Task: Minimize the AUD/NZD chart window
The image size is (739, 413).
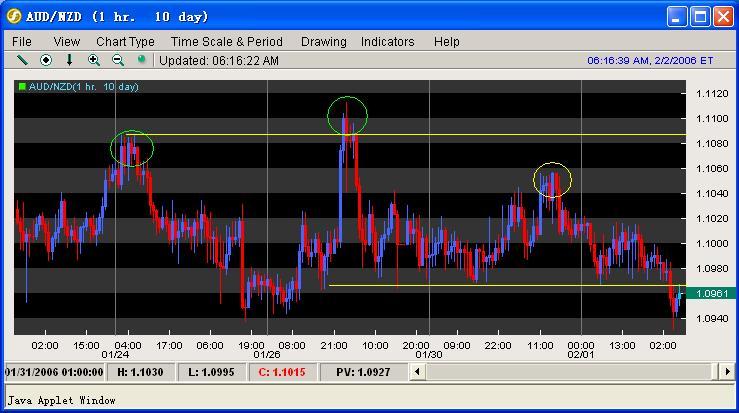Action: point(676,17)
